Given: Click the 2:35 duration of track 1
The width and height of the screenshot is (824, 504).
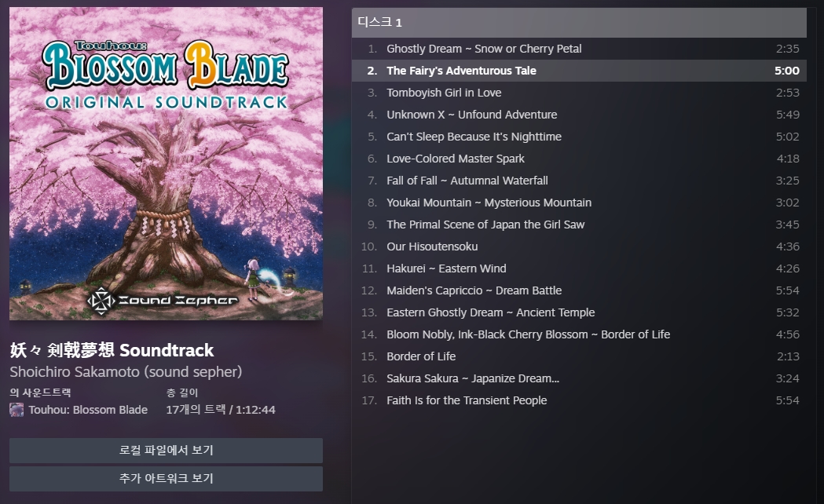Looking at the screenshot, I should click(788, 49).
